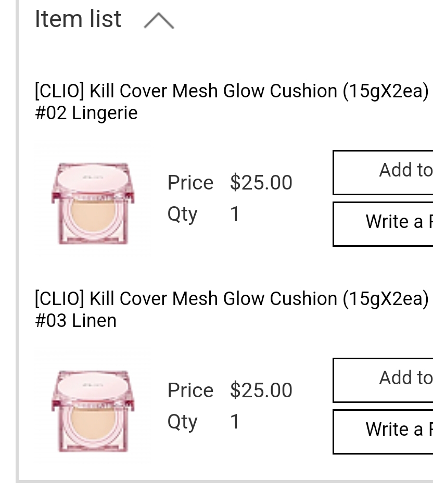Click the Qty label of Lingerie item

[x=182, y=214]
